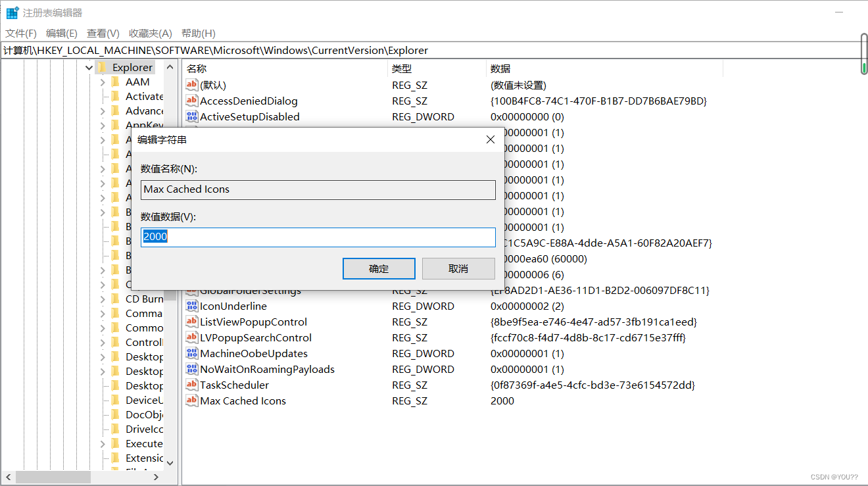The height and width of the screenshot is (486, 868).
Task: Select the AAM folder icon
Action: click(x=115, y=82)
